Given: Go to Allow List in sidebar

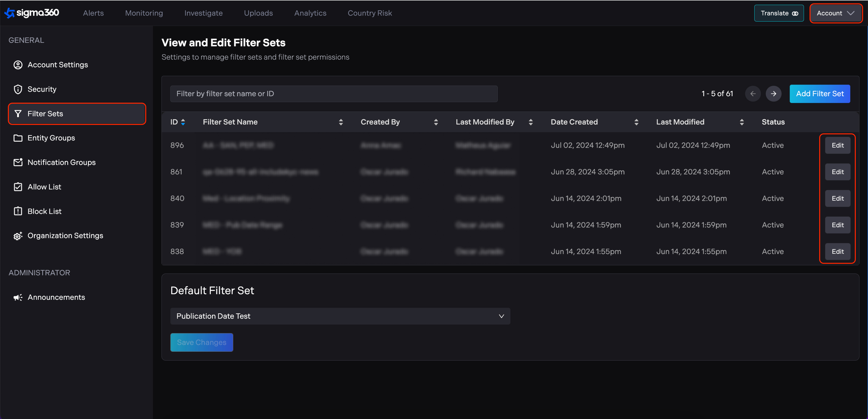Looking at the screenshot, I should pos(44,187).
